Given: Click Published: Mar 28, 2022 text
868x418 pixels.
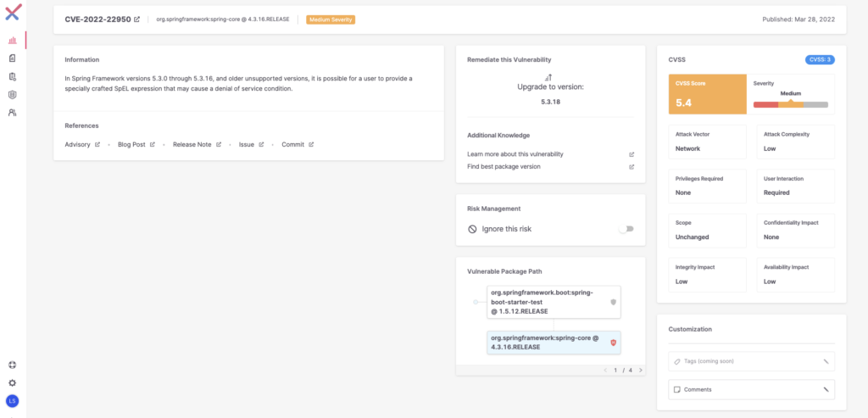Looking at the screenshot, I should coord(798,20).
